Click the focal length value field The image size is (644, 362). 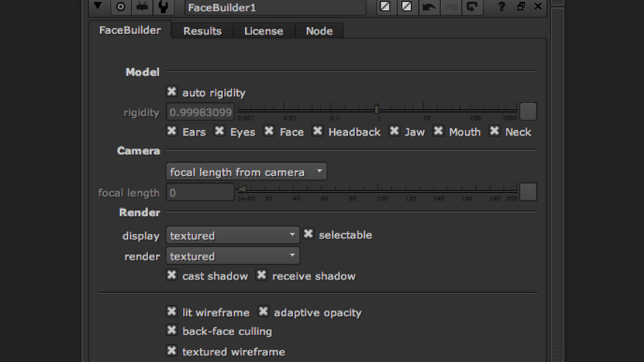tap(200, 192)
